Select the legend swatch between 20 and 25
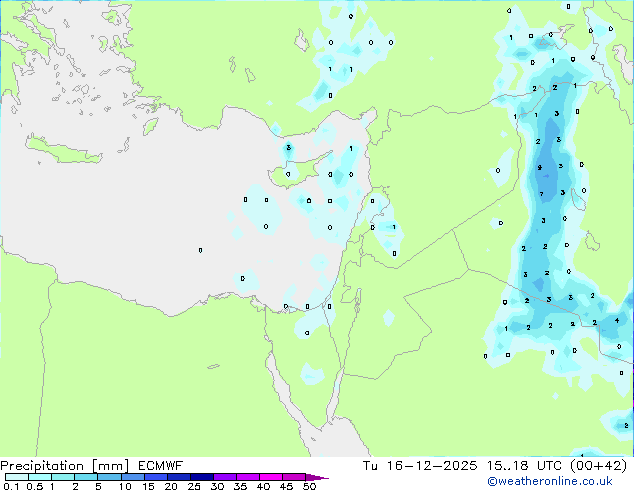Screen dimensions: 634x490 click(x=178, y=477)
